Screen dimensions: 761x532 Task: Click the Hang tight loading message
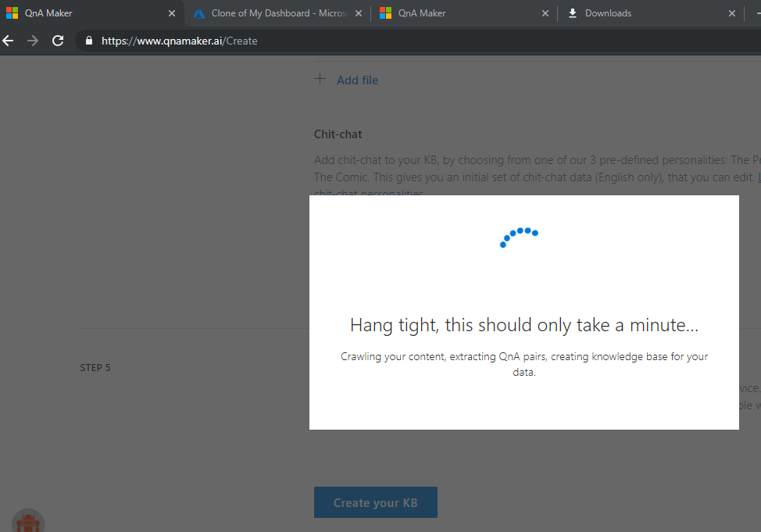524,325
